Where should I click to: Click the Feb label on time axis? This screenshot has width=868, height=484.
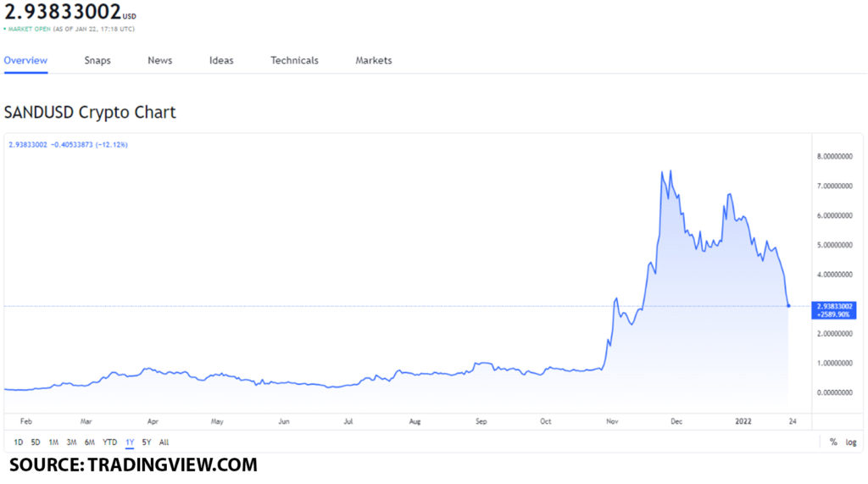click(26, 421)
